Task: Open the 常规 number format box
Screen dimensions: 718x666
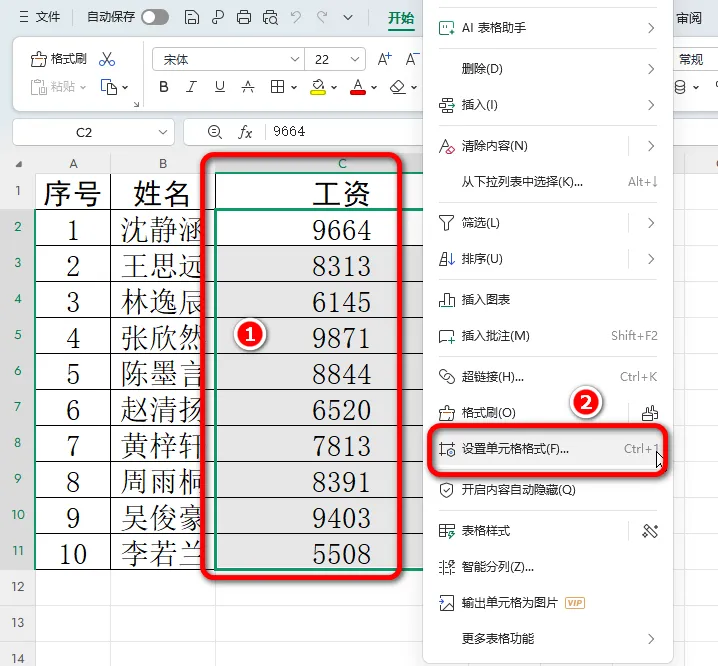Action: click(696, 59)
